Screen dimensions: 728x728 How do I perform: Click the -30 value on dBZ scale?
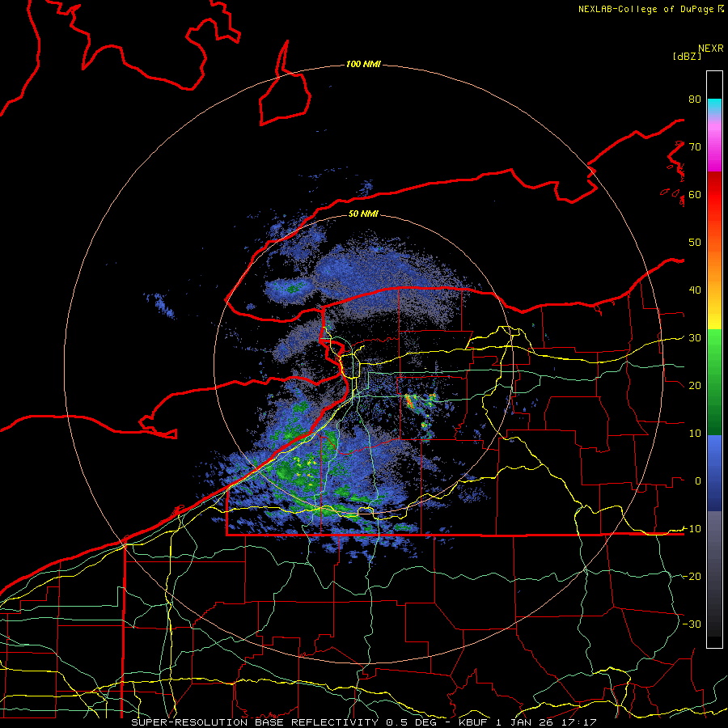point(692,624)
